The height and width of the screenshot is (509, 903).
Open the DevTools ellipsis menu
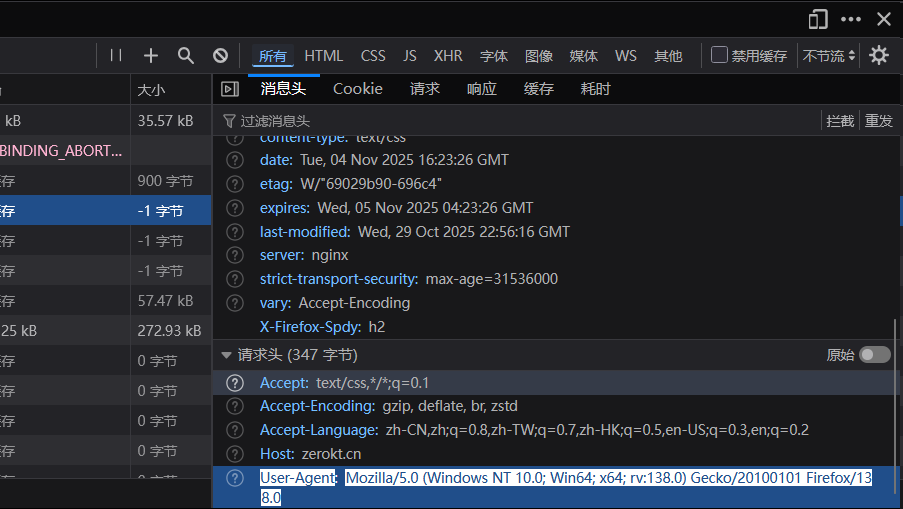[850, 19]
